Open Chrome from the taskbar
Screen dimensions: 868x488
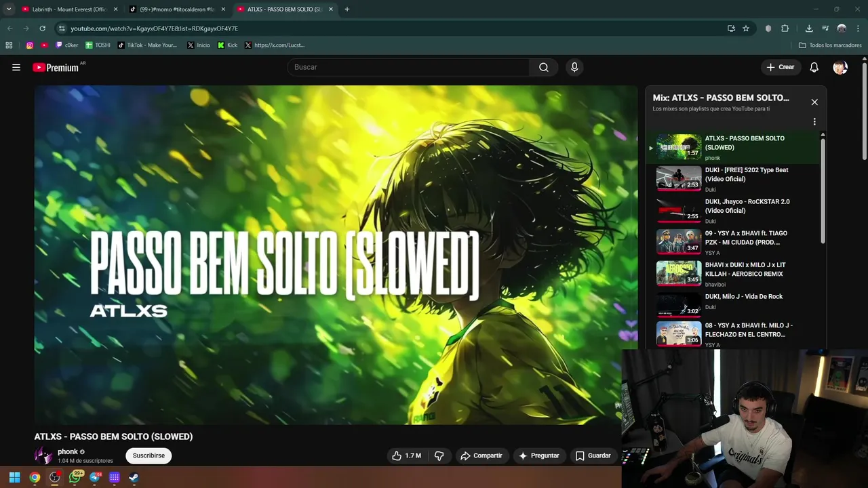(x=35, y=477)
